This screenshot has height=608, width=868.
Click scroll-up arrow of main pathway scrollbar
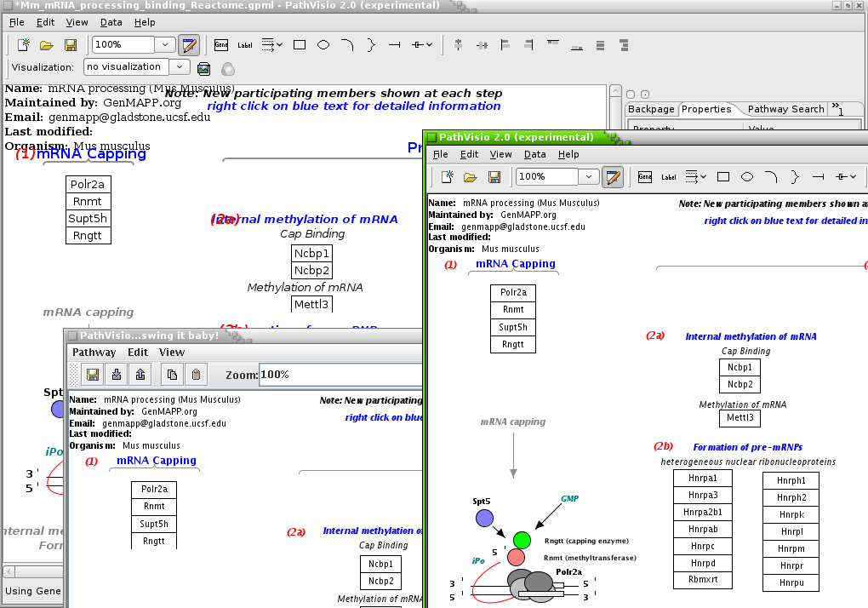(615, 92)
